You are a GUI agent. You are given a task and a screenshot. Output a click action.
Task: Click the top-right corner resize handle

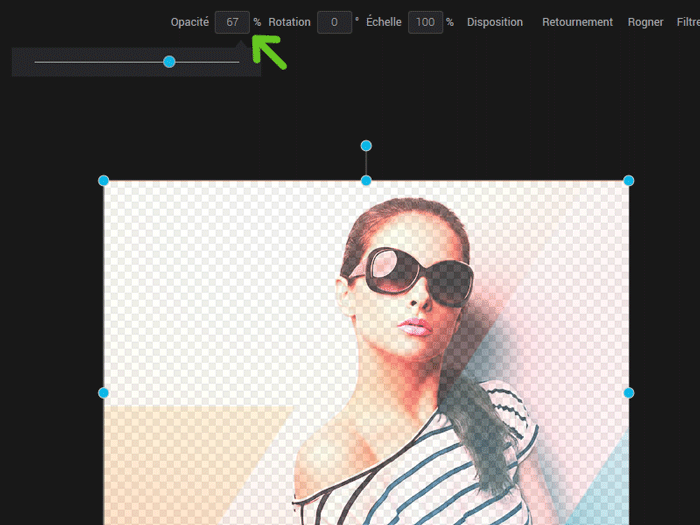(629, 181)
